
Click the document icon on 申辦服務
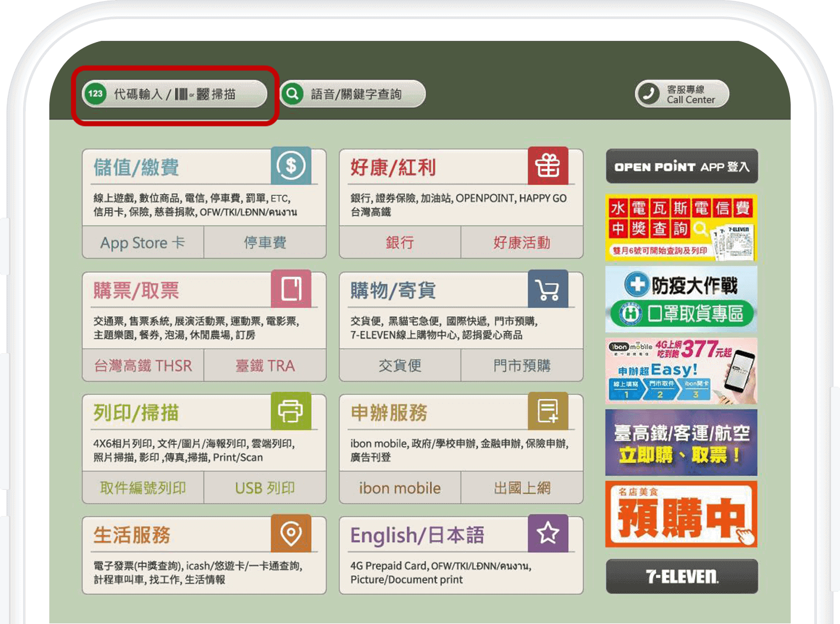[x=548, y=411]
